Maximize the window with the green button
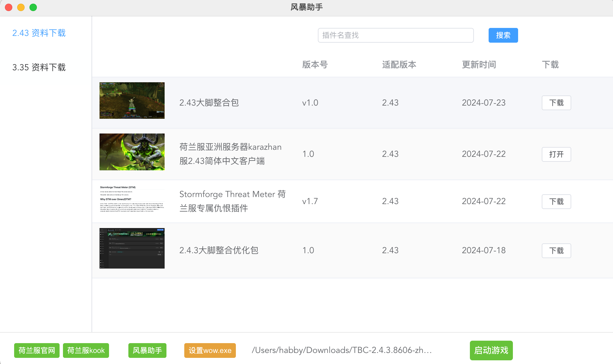Viewport: 613px width, 364px height. (x=33, y=7)
